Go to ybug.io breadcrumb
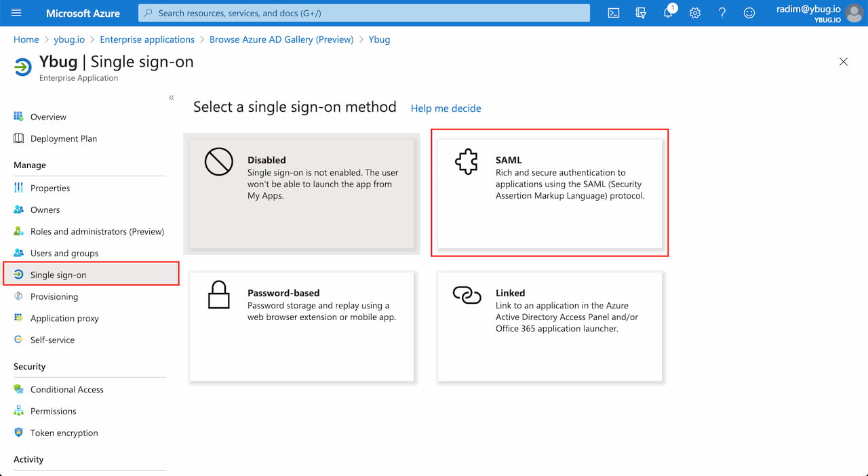This screenshot has height=476, width=868. pos(69,39)
